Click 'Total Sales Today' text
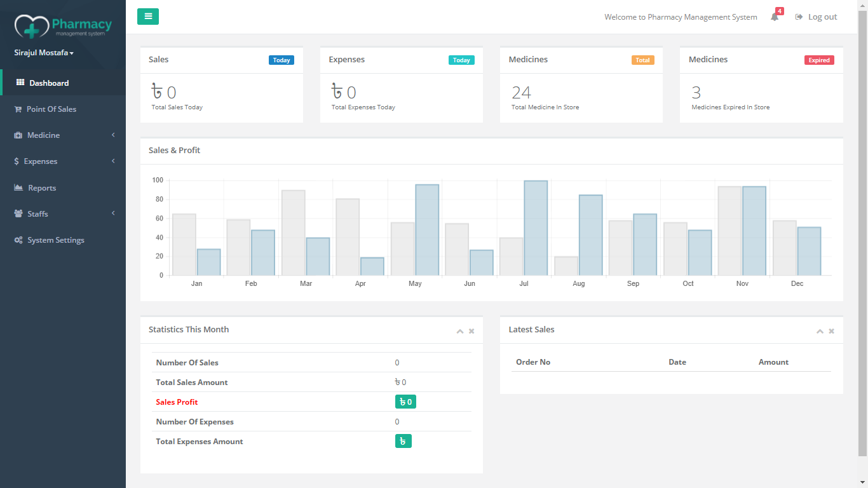Viewport: 868px width, 488px height. click(x=177, y=107)
